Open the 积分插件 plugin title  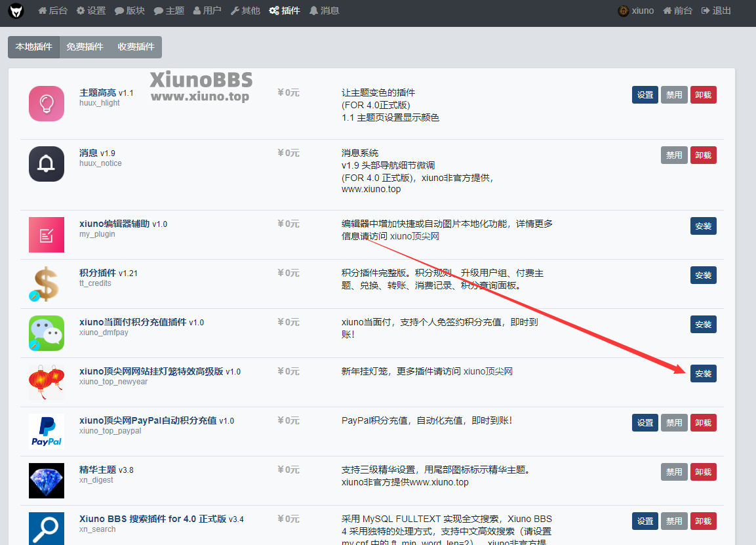point(98,273)
